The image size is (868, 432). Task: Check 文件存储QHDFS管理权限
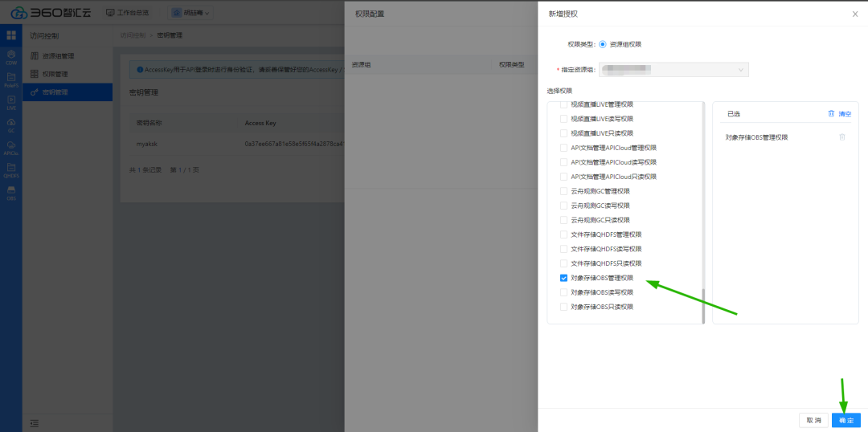tap(563, 234)
